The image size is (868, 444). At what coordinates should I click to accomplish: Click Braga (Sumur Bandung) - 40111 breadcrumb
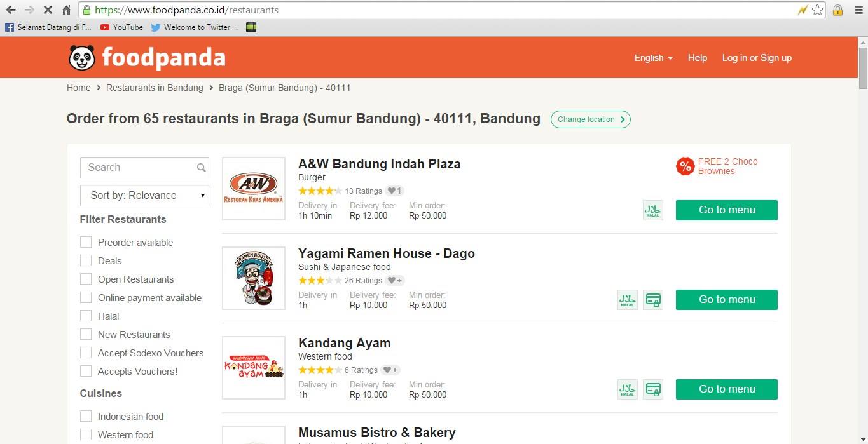pos(284,88)
